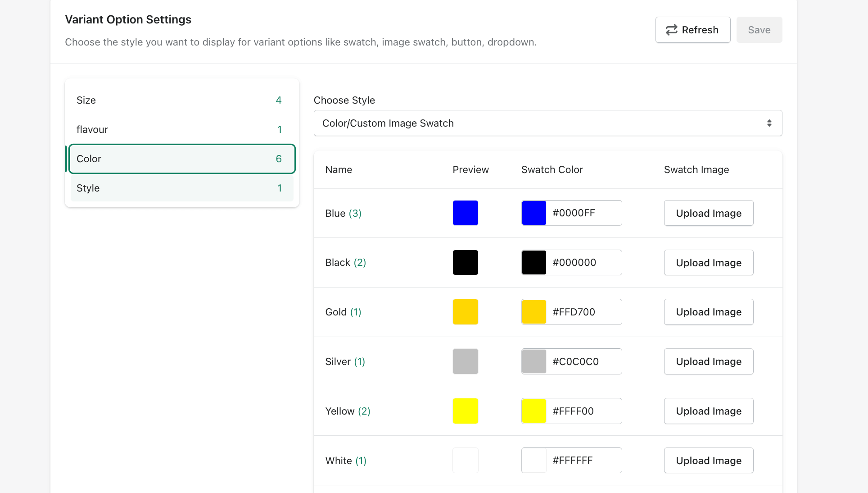Click the Silver preview square
This screenshot has width=868, height=493.
(x=466, y=361)
